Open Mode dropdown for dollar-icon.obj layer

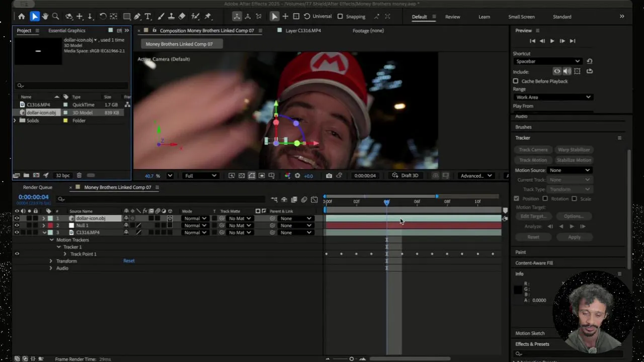(195, 218)
